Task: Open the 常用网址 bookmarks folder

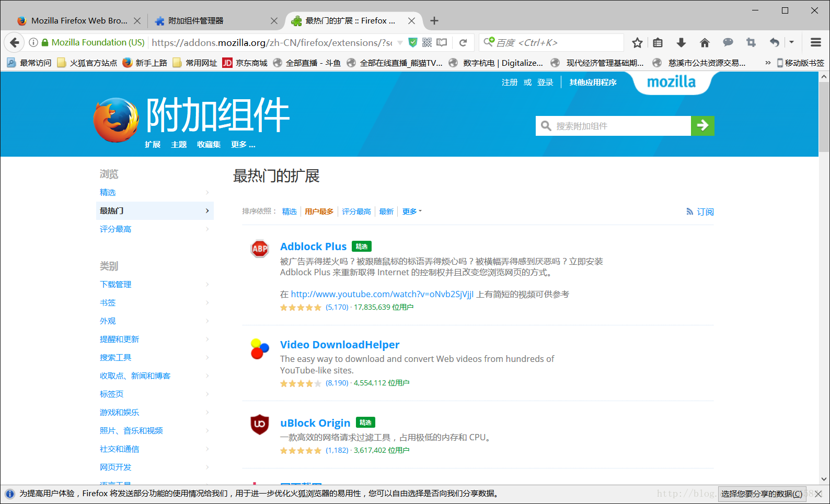Action: click(194, 63)
